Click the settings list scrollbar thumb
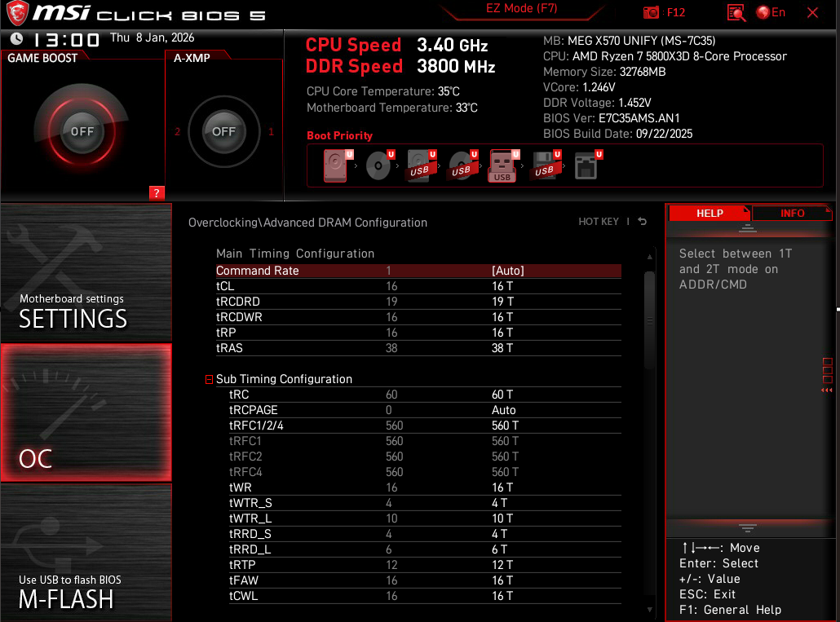Viewport: 840px width, 622px height. coord(649,320)
